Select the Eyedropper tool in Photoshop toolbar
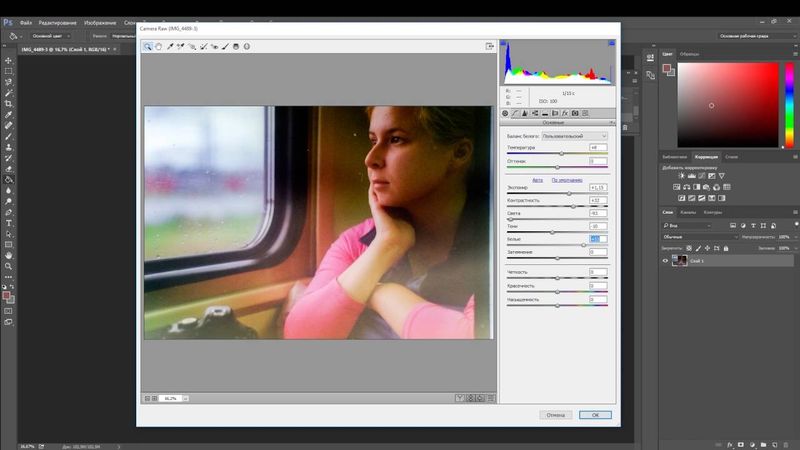 click(x=8, y=114)
